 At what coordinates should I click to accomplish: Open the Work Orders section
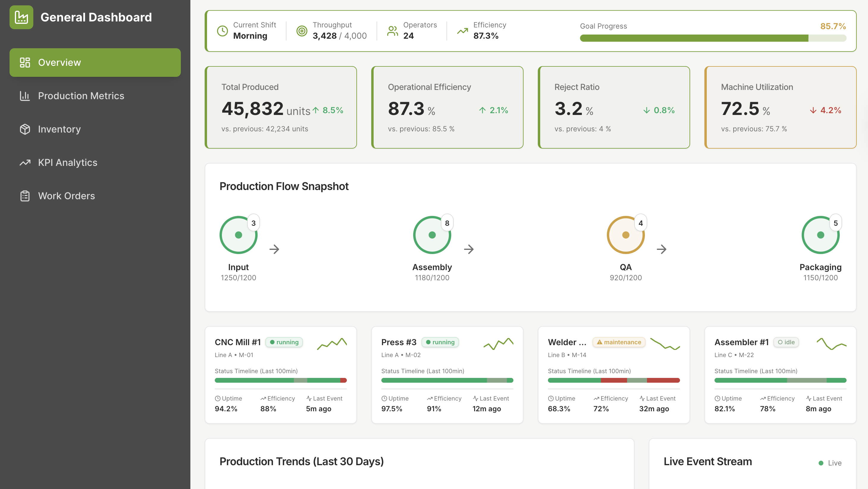pos(66,196)
